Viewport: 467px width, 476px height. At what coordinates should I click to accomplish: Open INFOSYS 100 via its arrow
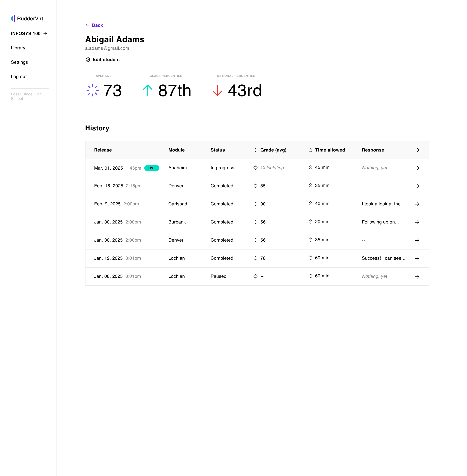click(x=45, y=34)
